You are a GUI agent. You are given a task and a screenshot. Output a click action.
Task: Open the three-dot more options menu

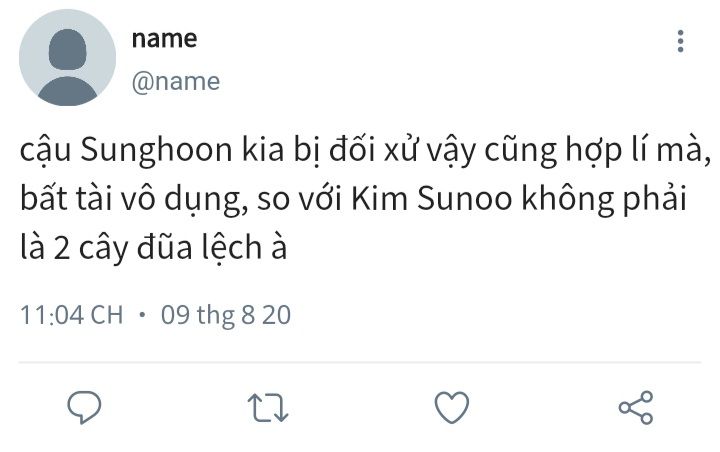coord(681,41)
